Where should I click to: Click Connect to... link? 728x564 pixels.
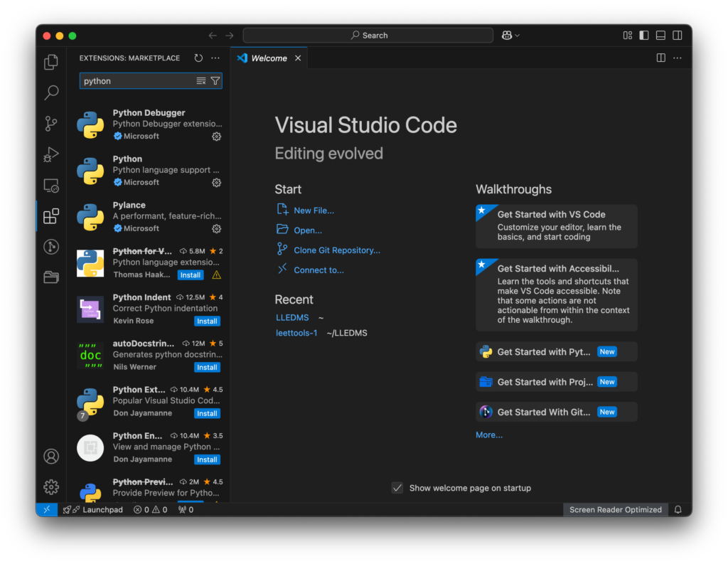pyautogui.click(x=319, y=270)
